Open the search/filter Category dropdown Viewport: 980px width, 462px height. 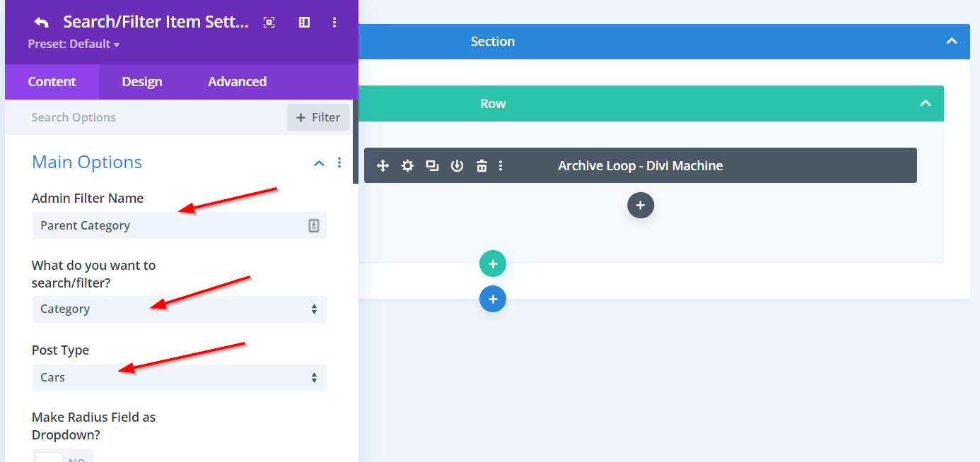point(179,309)
